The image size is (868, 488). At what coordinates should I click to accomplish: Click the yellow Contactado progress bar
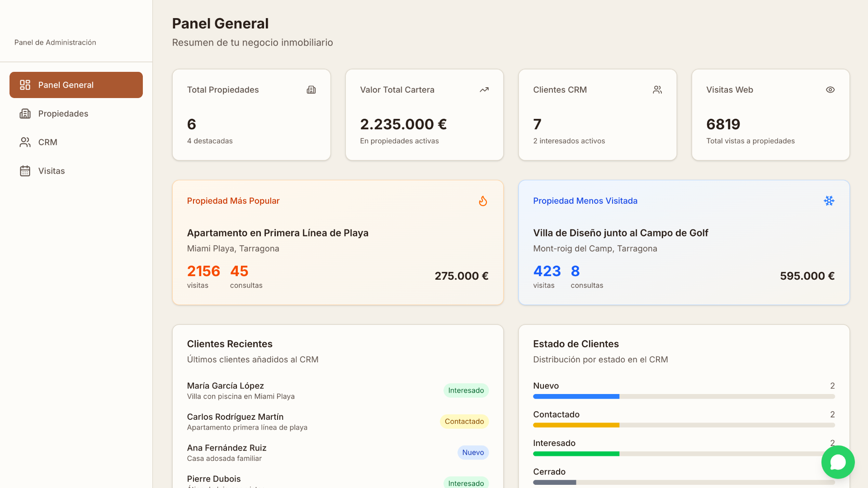[x=576, y=425]
